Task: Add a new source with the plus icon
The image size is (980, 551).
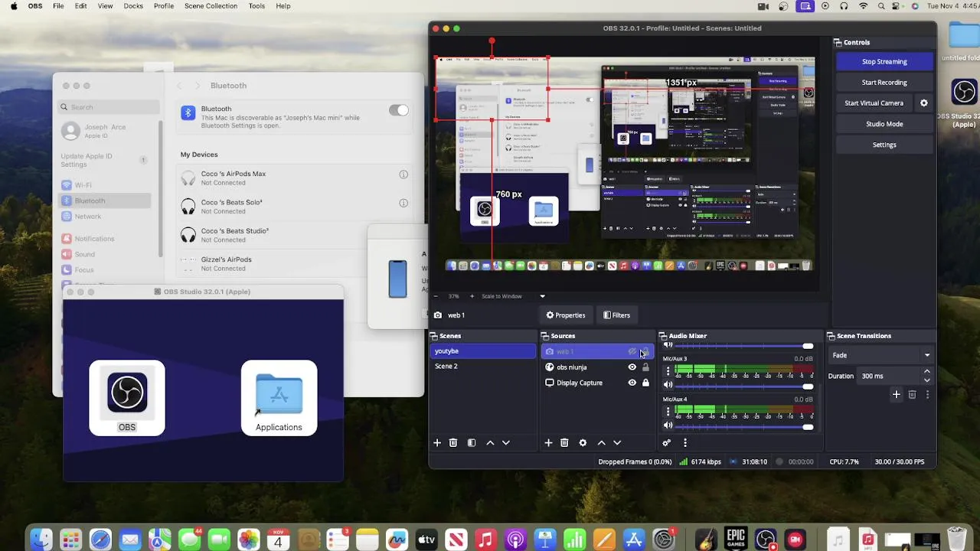Action: pos(548,442)
